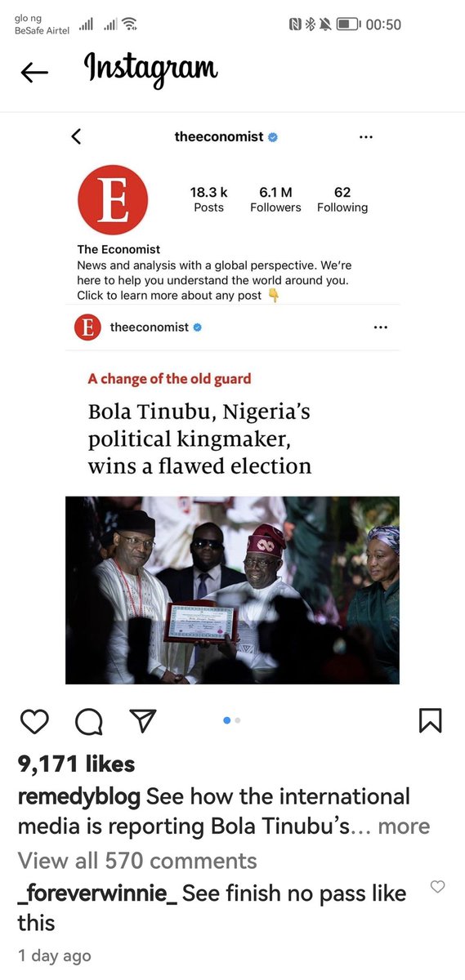Open three-dot menu on theeconomist post row
Viewport: 465px width, 980px height.
380,327
